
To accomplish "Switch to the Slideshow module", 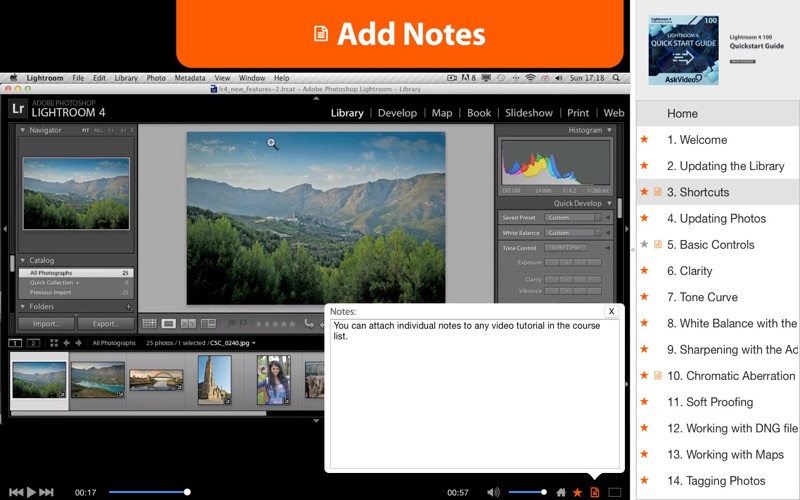I will (529, 113).
